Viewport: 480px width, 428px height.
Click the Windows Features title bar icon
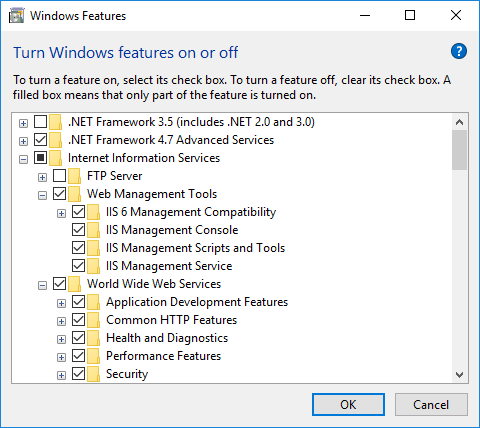point(17,16)
